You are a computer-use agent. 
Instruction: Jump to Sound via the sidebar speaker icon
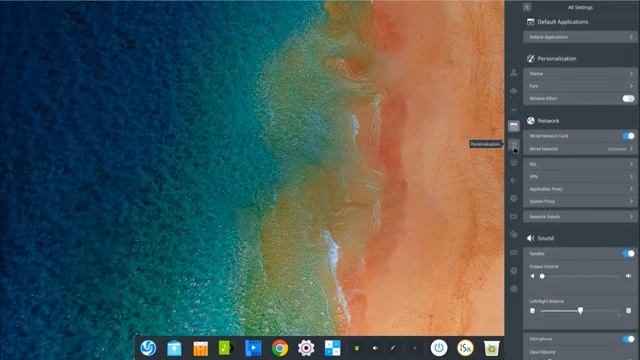[x=514, y=180]
